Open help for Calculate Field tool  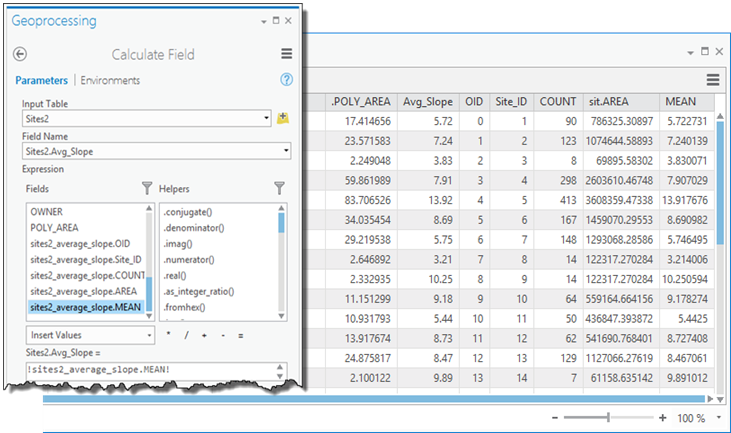[x=286, y=80]
